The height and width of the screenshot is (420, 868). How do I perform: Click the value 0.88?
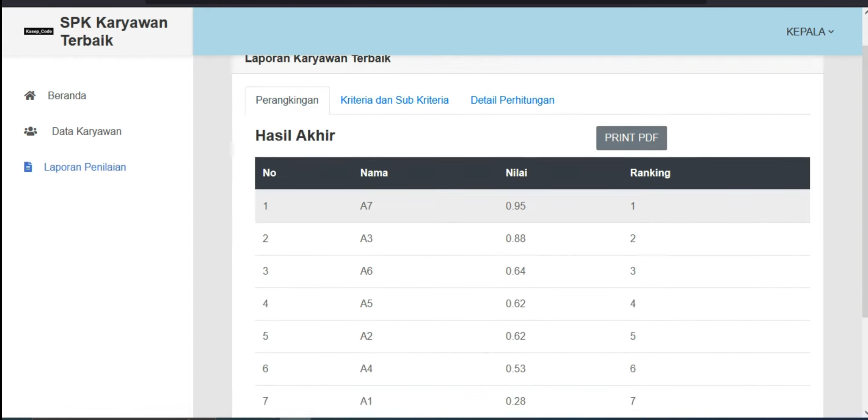[515, 238]
